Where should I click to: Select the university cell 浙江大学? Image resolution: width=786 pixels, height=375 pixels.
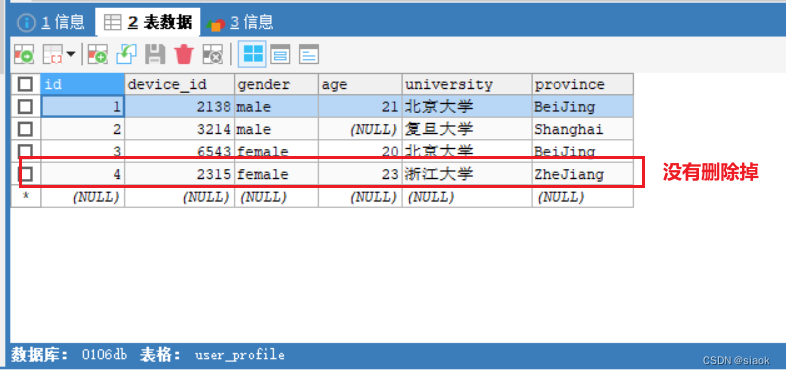pos(467,174)
